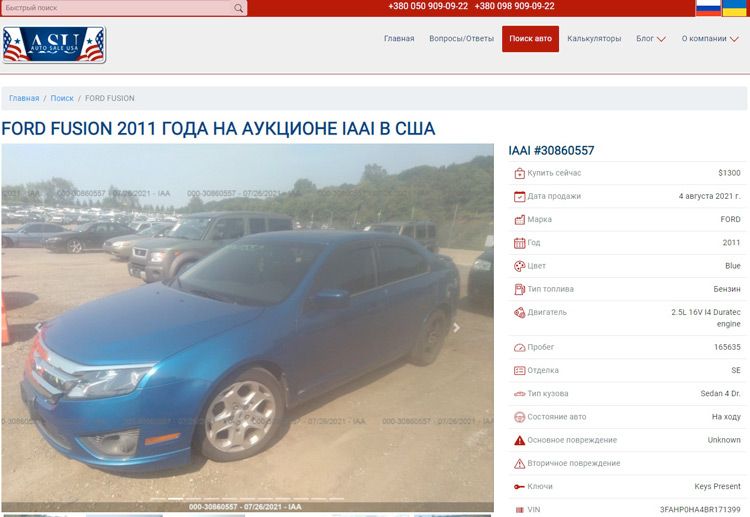The image size is (750, 517).
Task: Click the Отделка trim icon
Action: 519,371
